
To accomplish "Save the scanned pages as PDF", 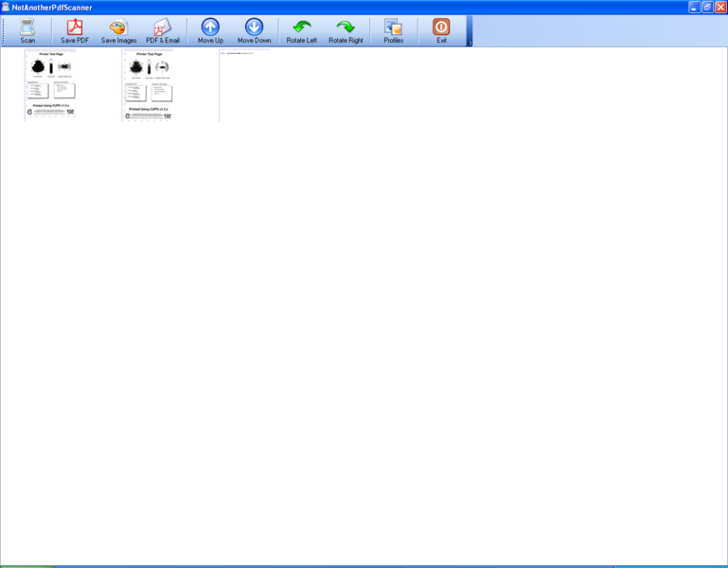I will pyautogui.click(x=75, y=31).
